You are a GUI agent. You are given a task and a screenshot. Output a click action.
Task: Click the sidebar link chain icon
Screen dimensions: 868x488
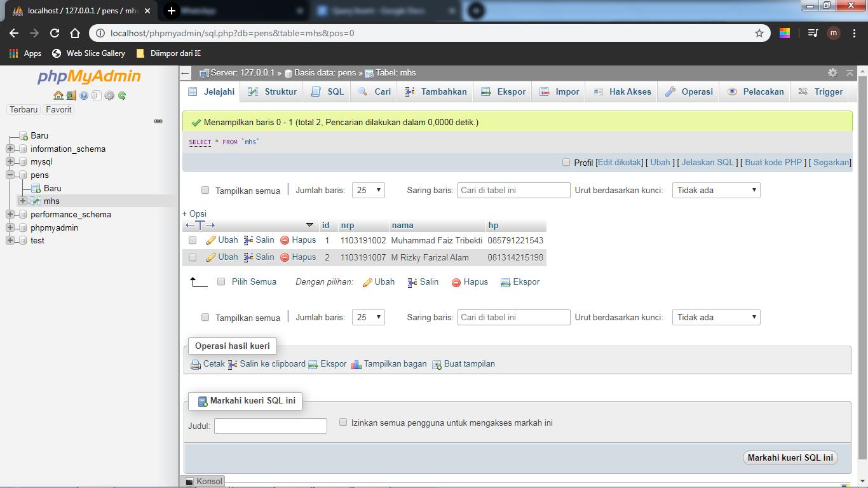[x=158, y=121]
